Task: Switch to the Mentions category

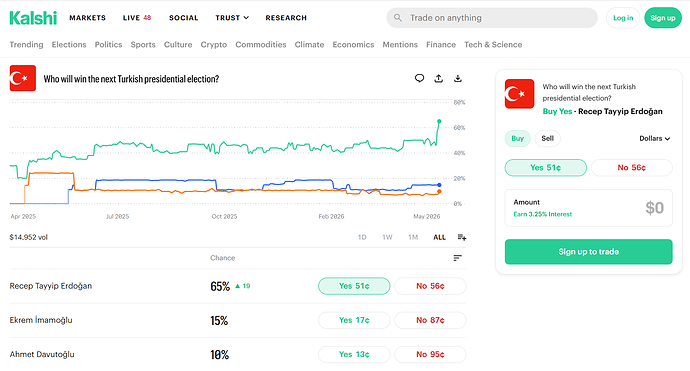Action: [400, 44]
